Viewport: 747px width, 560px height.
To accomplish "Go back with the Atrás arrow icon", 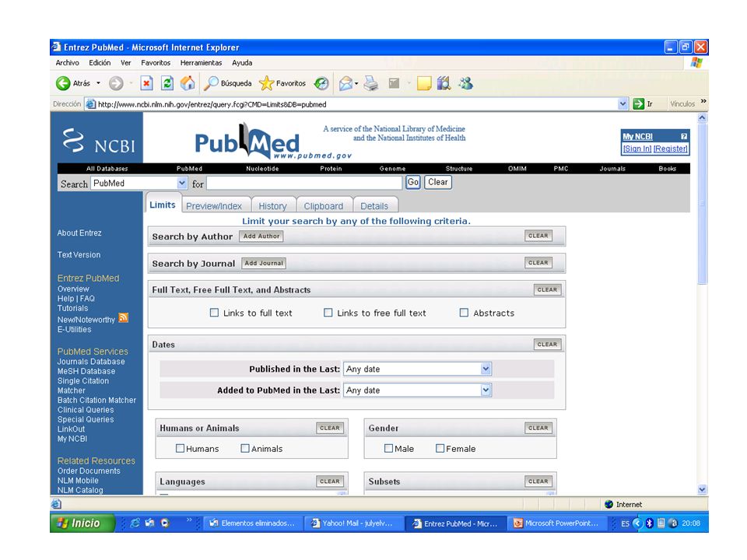I will 63,83.
